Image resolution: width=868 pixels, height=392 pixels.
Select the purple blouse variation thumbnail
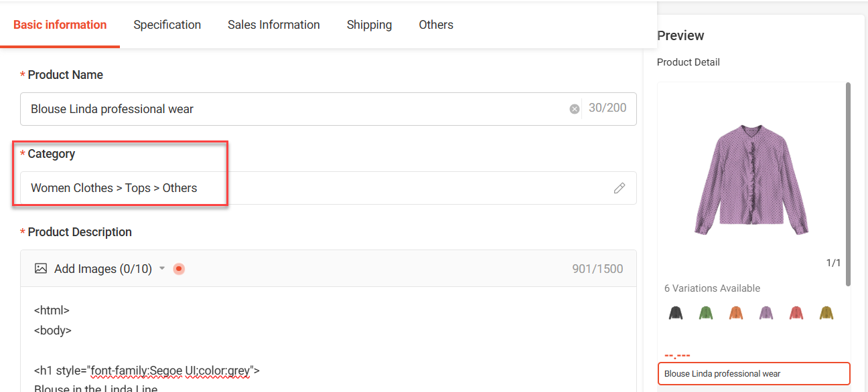point(766,312)
